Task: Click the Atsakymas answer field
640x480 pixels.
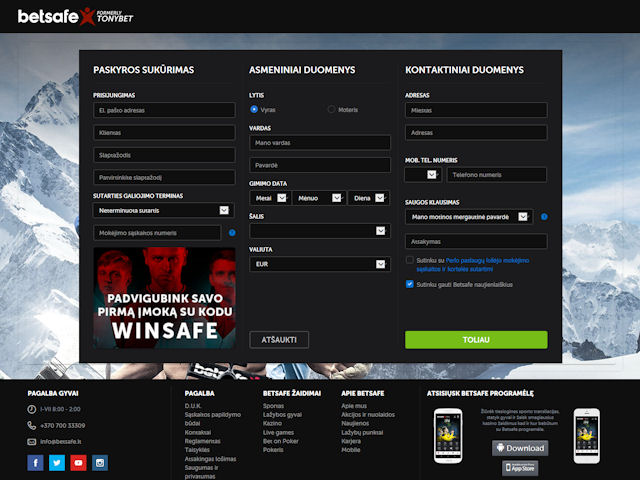Action: (476, 242)
